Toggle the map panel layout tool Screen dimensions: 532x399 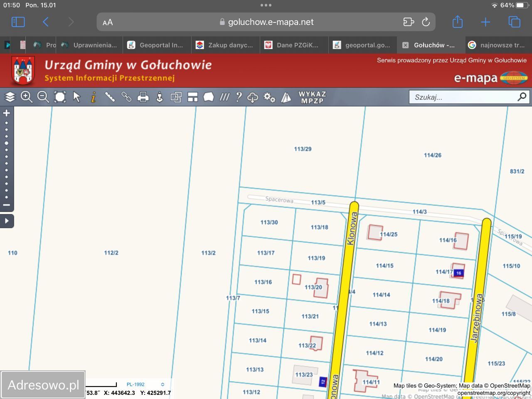pos(192,97)
